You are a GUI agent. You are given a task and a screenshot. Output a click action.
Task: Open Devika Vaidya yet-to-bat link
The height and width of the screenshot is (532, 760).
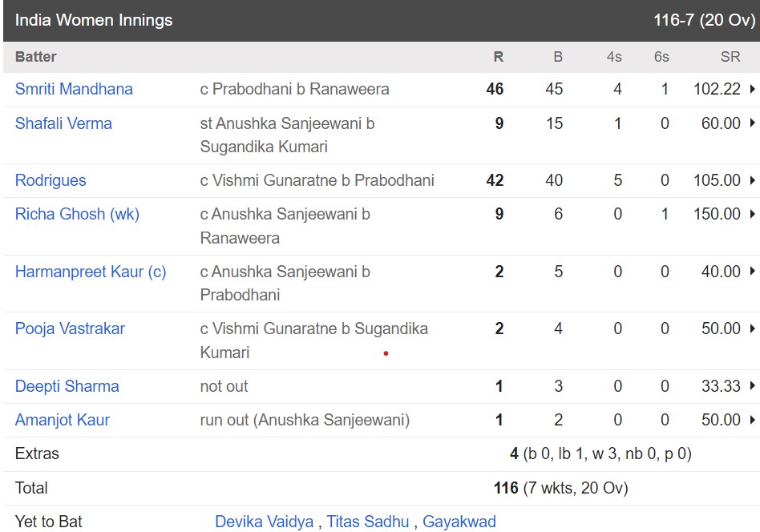point(265,522)
